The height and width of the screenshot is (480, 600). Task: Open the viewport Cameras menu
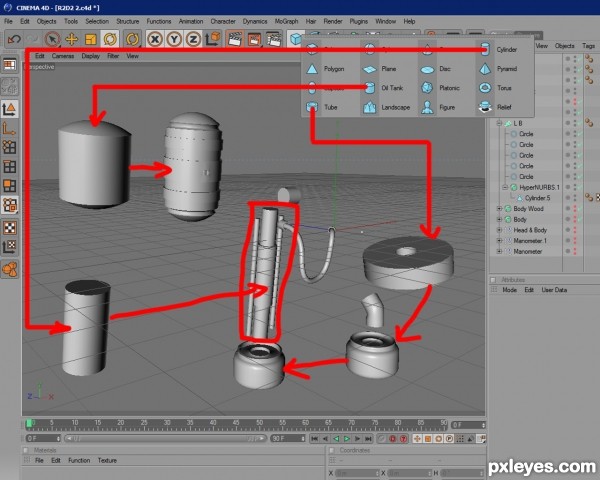tap(63, 56)
